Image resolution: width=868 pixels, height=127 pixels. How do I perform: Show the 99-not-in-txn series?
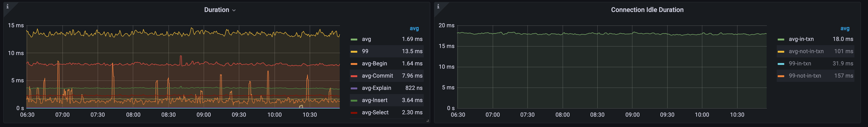[x=805, y=76]
